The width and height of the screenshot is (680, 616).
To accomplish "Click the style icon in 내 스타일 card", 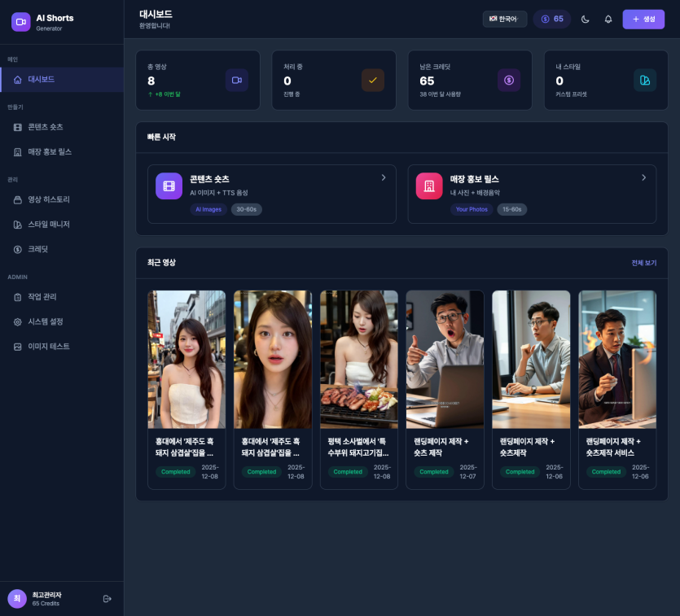I will (645, 80).
